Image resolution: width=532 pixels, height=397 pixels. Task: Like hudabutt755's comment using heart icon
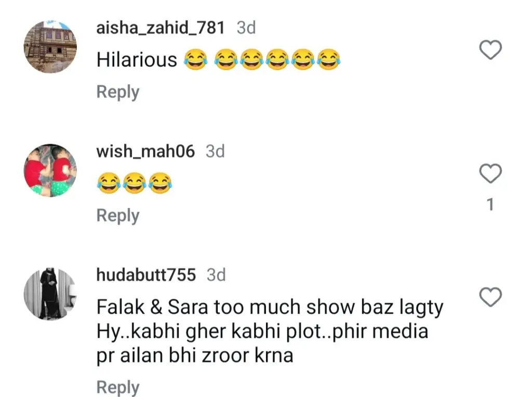pyautogui.click(x=490, y=297)
